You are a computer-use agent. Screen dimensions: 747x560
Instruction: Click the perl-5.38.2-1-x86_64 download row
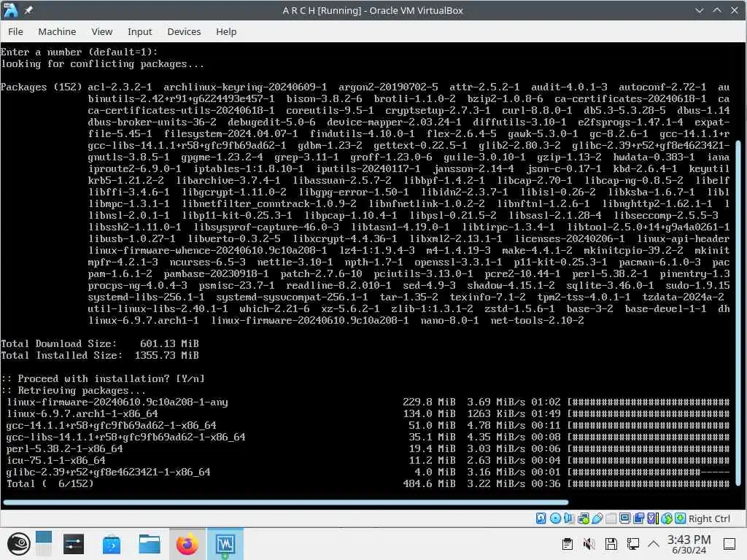(x=368, y=448)
